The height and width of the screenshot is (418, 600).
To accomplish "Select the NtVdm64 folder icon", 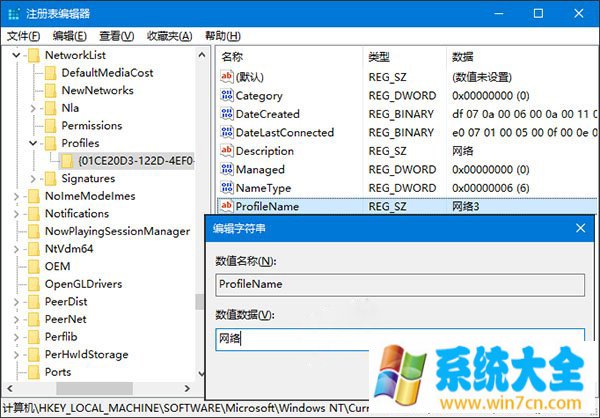I will (34, 249).
